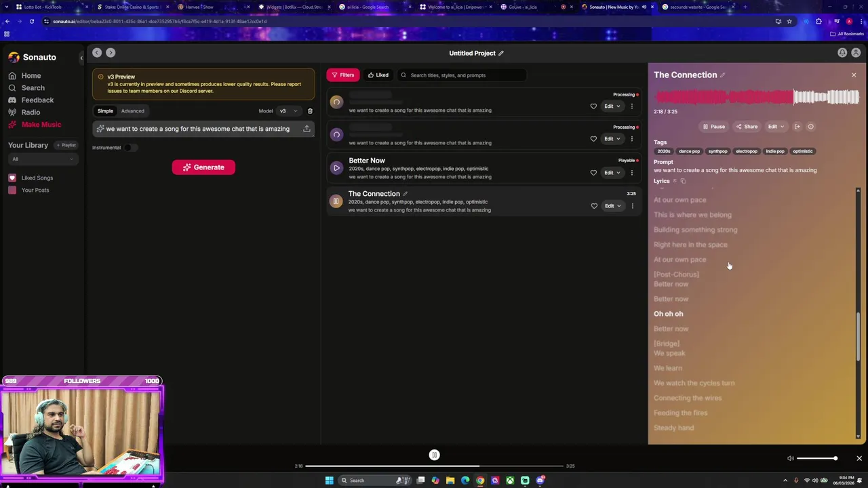Click the info icon in detail panel
The image size is (868, 488).
810,127
